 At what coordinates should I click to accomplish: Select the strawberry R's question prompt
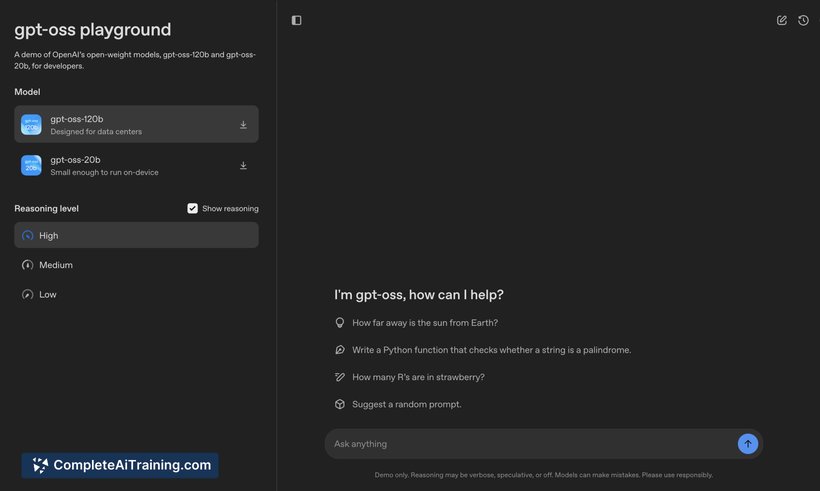(418, 377)
